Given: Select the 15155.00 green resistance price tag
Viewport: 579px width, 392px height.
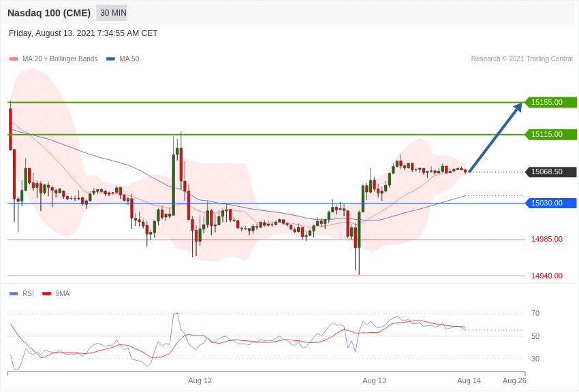Looking at the screenshot, I should pos(550,102).
